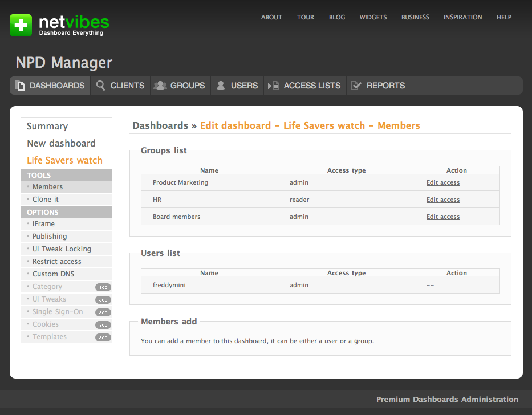Click add button next to Single Sign-On
The image size is (532, 415).
tap(103, 312)
